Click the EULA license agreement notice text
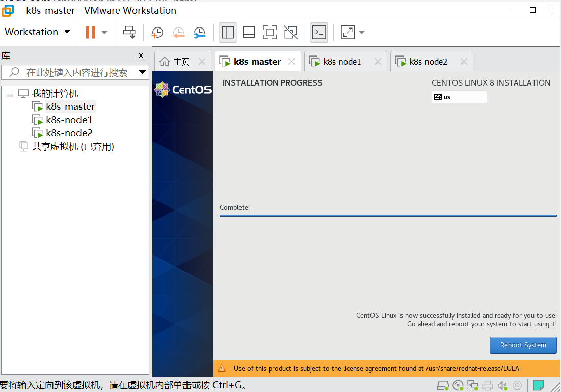 coord(377,368)
